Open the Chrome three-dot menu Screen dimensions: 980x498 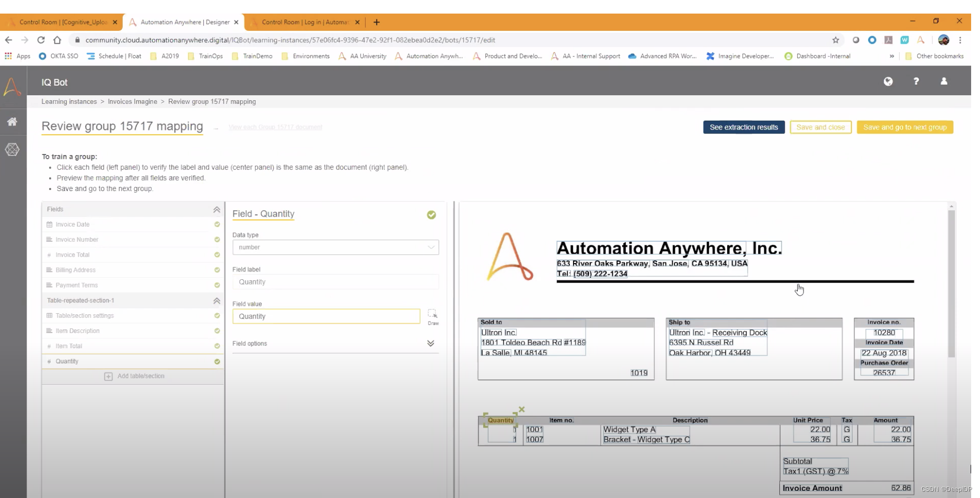tap(960, 40)
